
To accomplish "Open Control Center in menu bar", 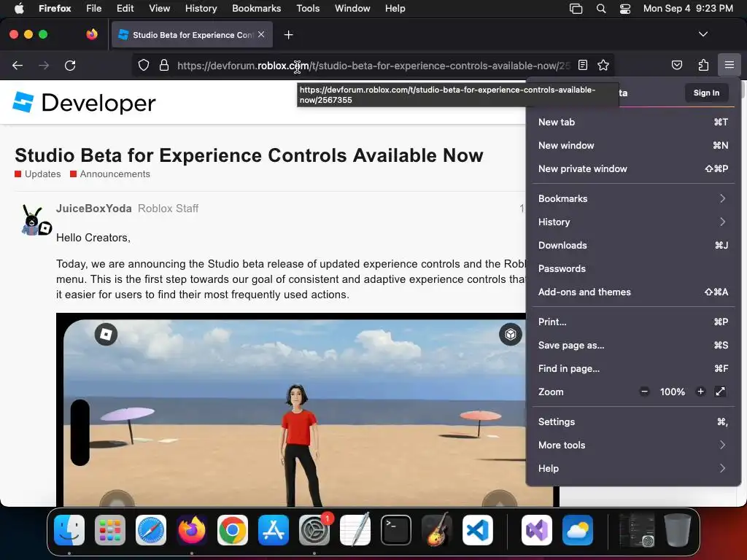I will [625, 8].
